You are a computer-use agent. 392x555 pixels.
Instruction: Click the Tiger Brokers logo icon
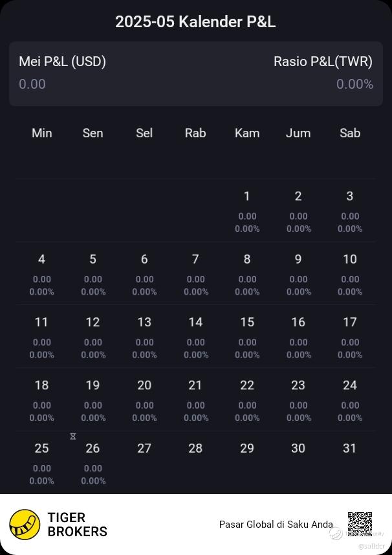point(25,525)
